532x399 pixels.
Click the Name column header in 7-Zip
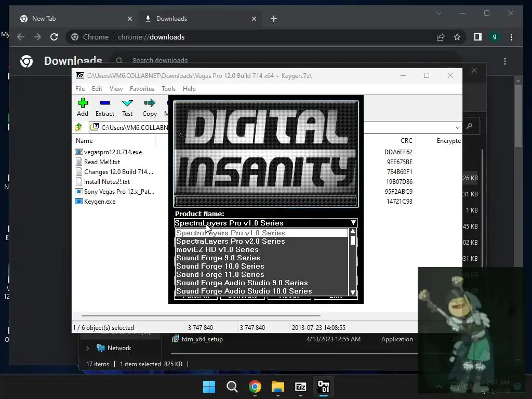pos(84,140)
